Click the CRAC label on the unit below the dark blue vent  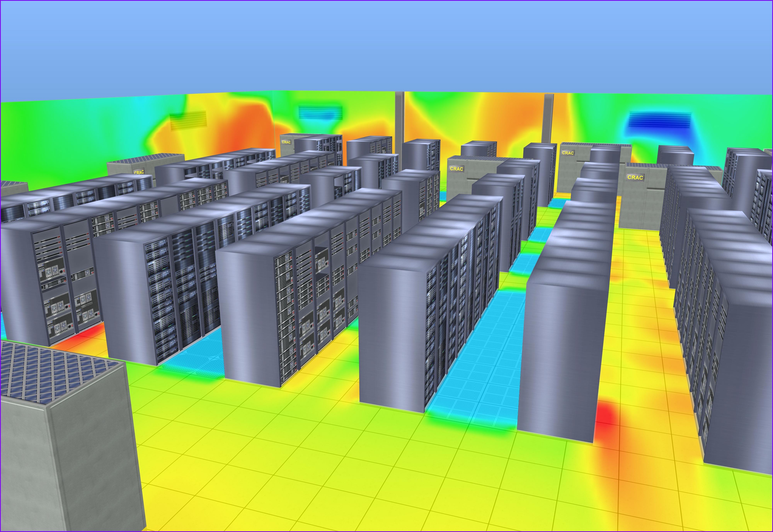click(x=568, y=153)
